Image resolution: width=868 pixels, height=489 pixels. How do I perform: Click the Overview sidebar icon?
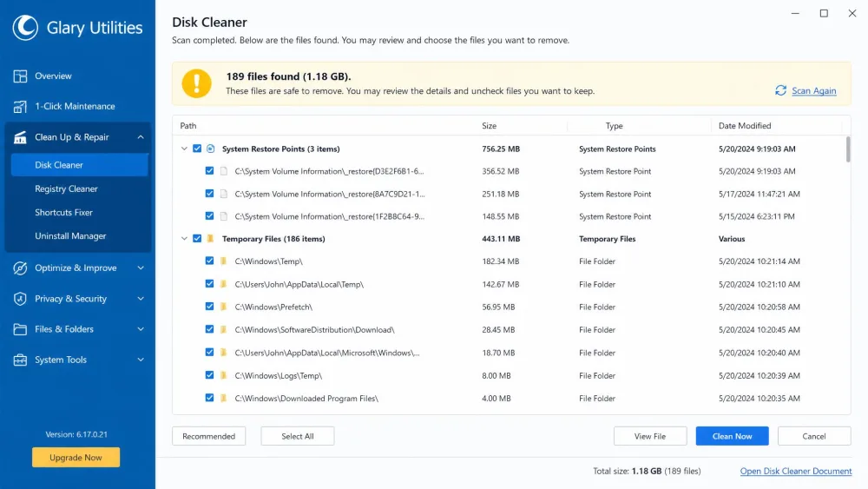[x=20, y=76]
